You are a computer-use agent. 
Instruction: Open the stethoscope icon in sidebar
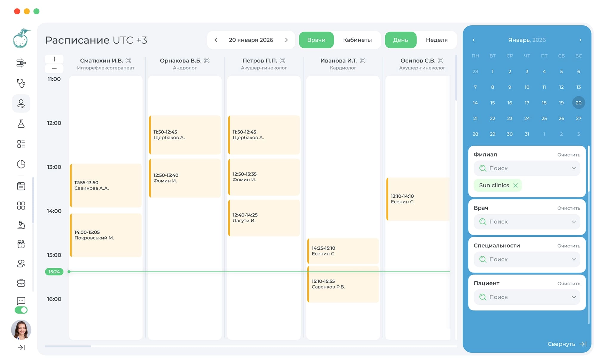click(21, 83)
